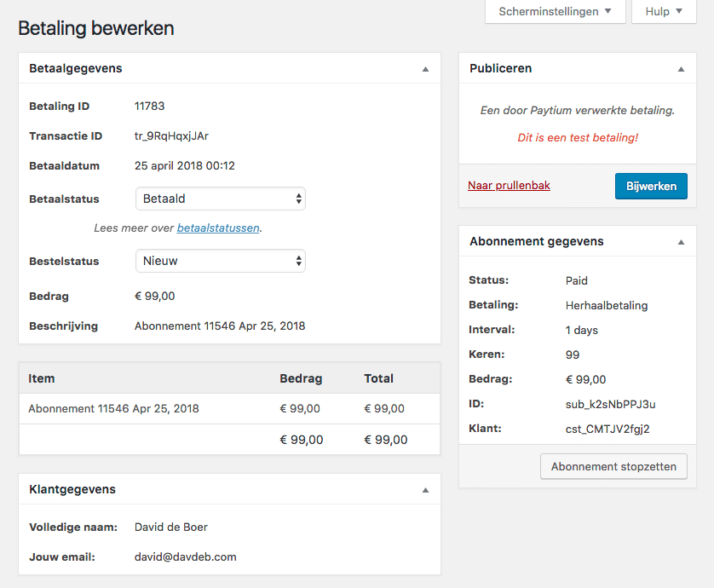The width and height of the screenshot is (714, 588).
Task: Click the transaction ID tr_9RqHqxjJAr
Action: click(x=171, y=135)
